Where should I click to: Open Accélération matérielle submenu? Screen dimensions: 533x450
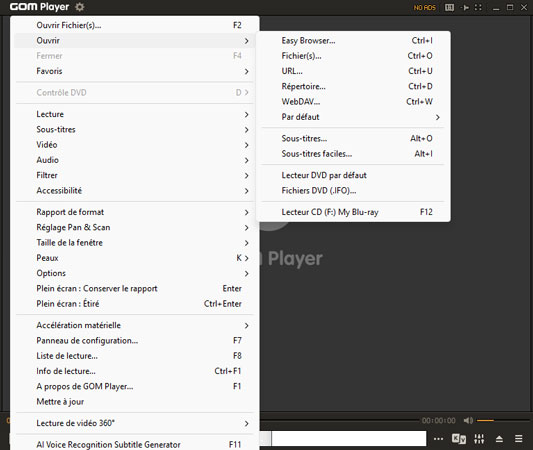(135, 325)
